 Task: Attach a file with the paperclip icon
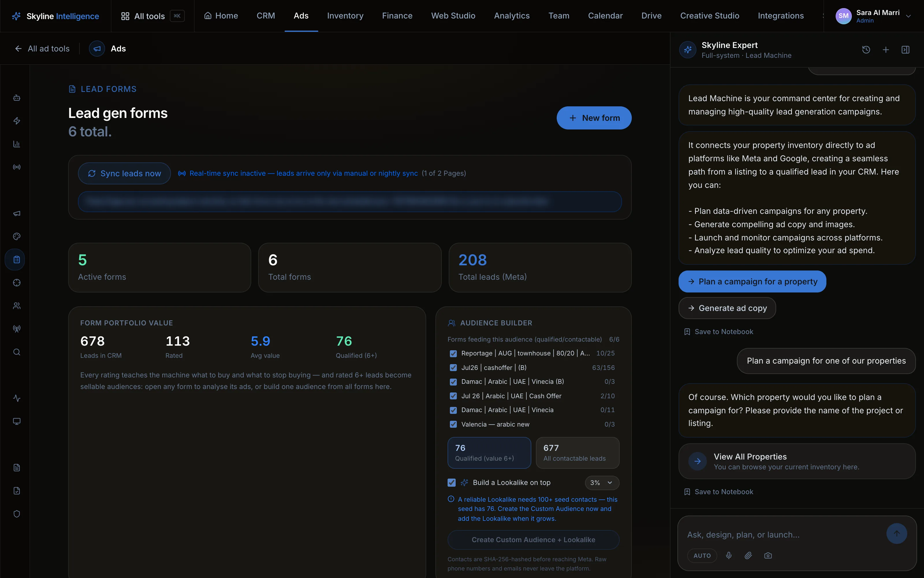pyautogui.click(x=748, y=555)
